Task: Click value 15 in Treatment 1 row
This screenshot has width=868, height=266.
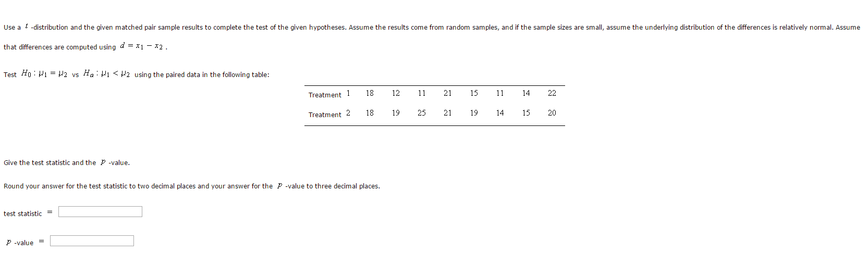Action: (x=474, y=93)
